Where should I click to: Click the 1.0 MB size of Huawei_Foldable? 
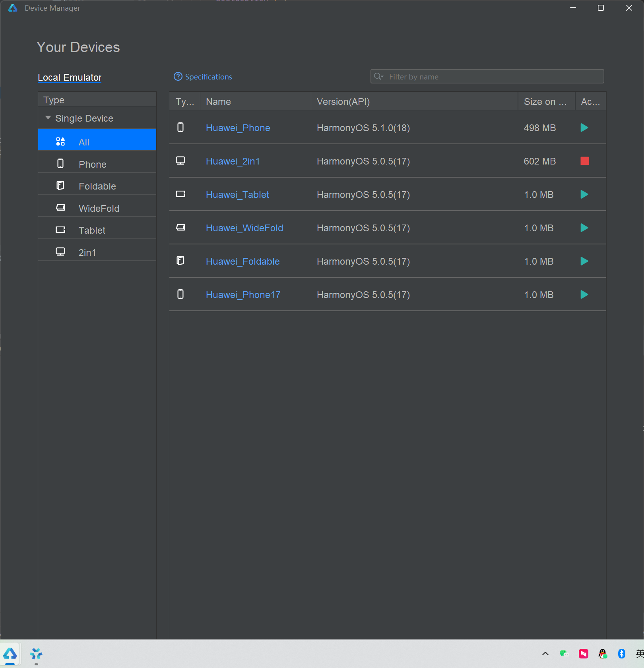click(539, 261)
